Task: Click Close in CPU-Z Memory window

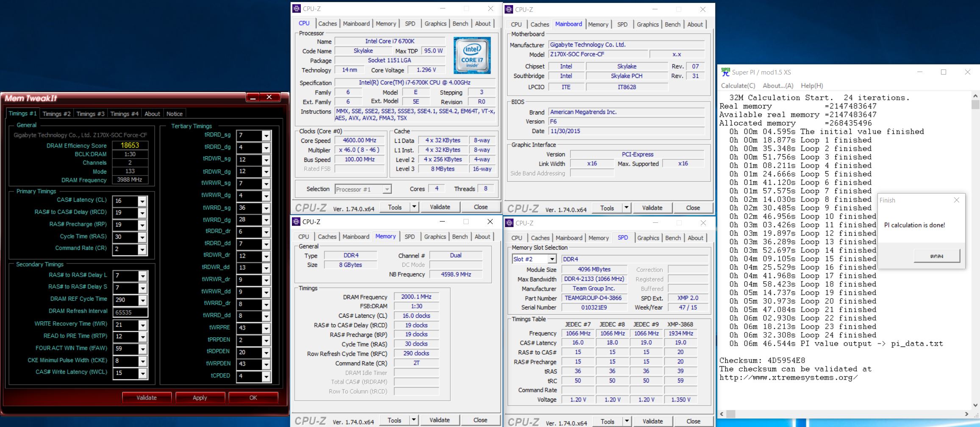Action: pos(480,420)
